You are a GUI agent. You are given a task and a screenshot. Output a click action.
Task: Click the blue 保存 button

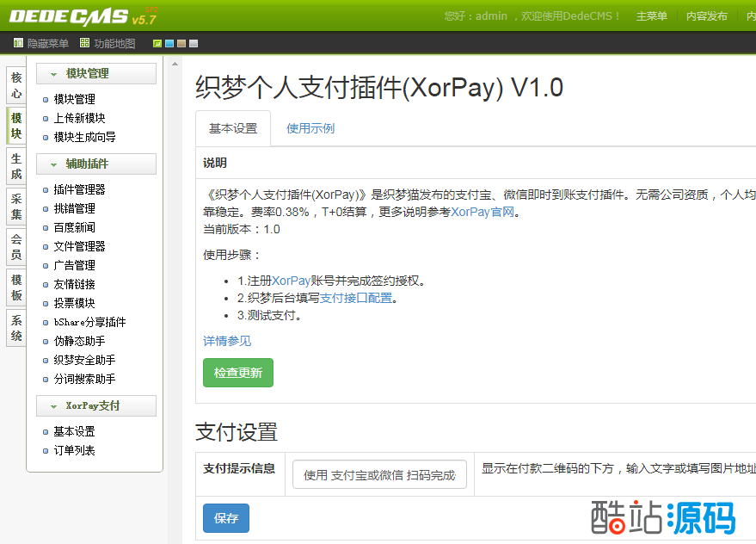226,518
